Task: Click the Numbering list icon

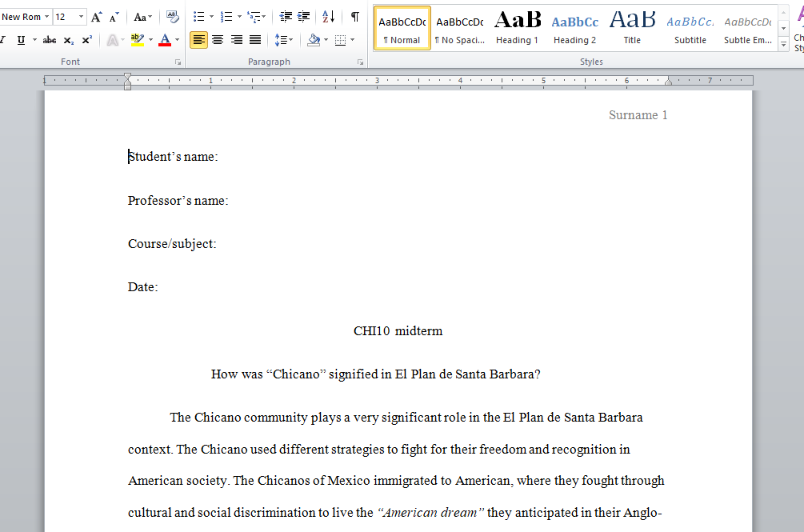Action: pyautogui.click(x=226, y=17)
